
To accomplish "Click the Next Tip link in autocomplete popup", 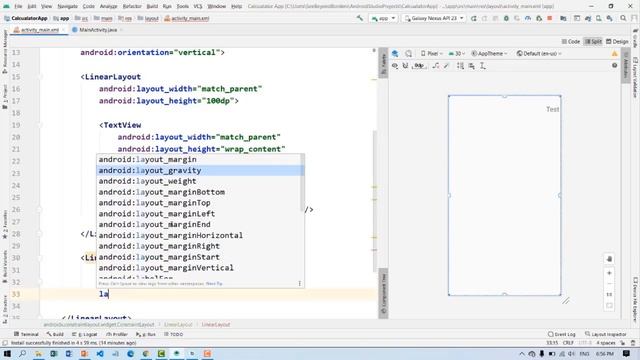I will click(214, 283).
